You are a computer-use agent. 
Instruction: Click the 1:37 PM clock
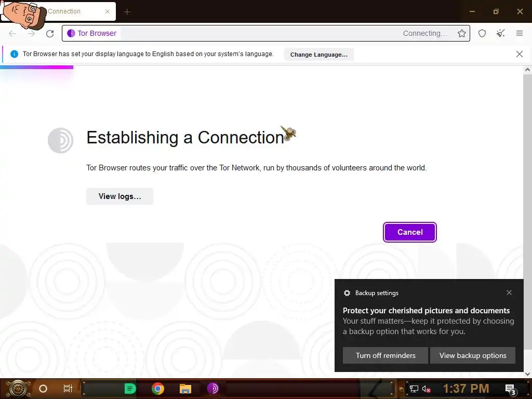466,389
